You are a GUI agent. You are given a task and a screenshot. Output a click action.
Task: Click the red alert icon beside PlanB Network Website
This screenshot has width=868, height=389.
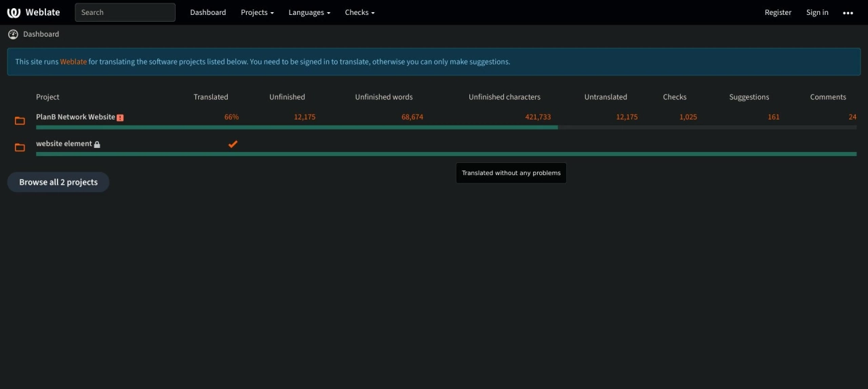[x=120, y=117]
